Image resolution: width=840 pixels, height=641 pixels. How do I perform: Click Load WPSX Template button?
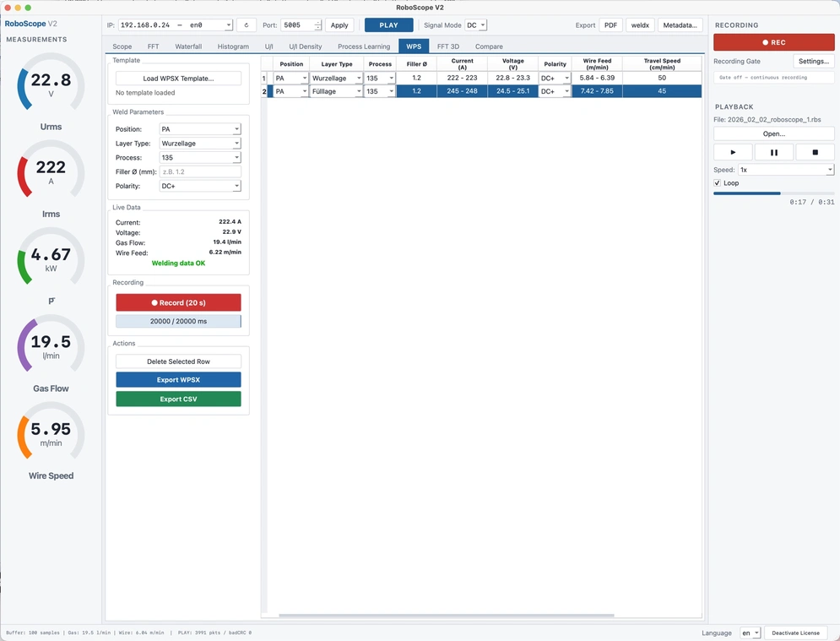coord(178,79)
